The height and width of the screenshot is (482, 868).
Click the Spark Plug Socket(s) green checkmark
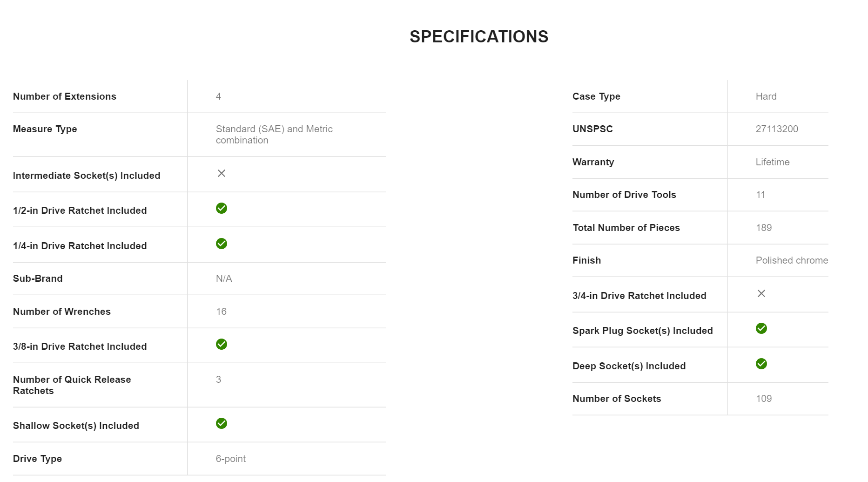click(761, 328)
